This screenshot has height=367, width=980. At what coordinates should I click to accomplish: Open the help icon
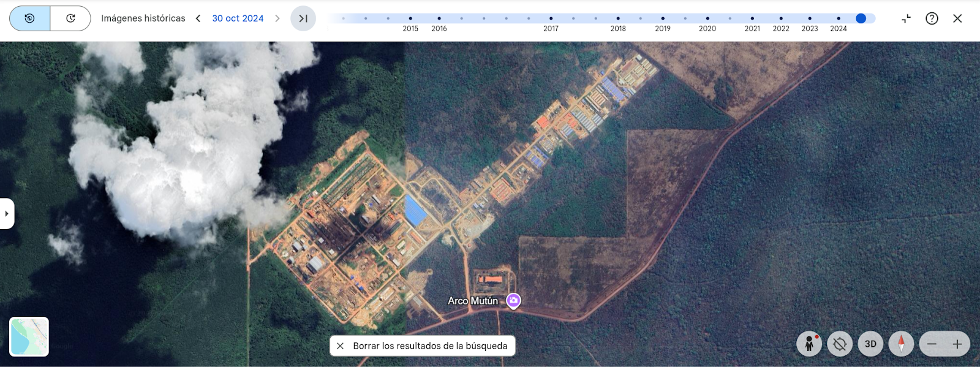932,18
